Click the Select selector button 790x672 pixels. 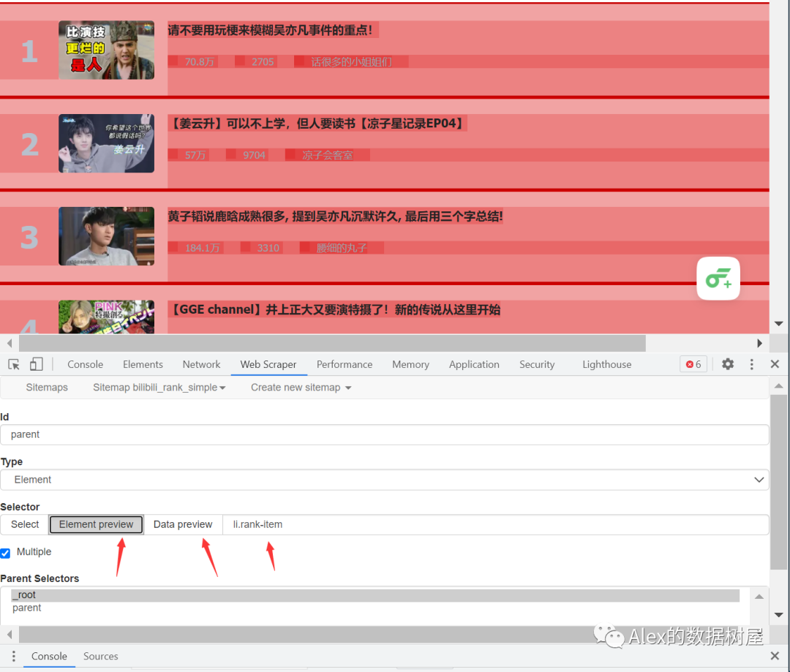click(25, 524)
